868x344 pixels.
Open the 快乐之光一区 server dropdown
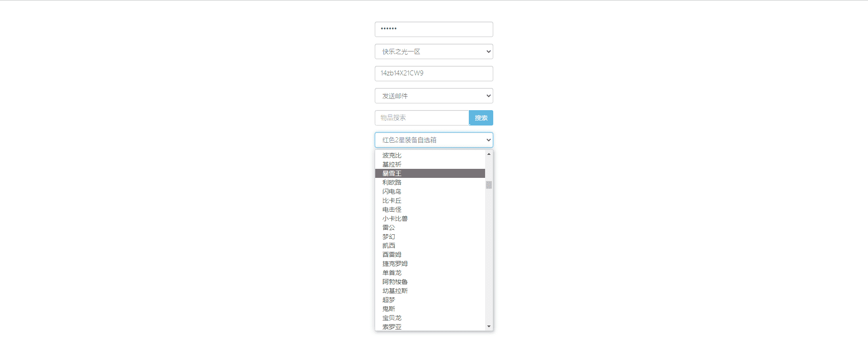click(x=434, y=51)
